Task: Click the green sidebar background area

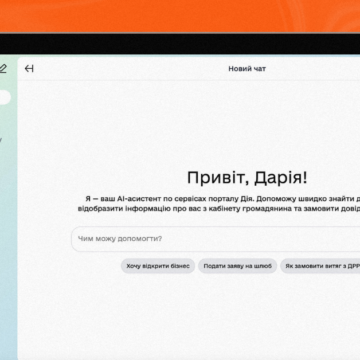Action: [x=9, y=233]
